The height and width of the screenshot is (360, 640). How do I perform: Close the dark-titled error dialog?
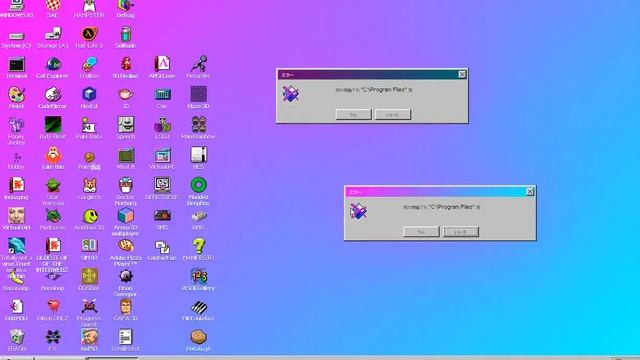[x=462, y=74]
